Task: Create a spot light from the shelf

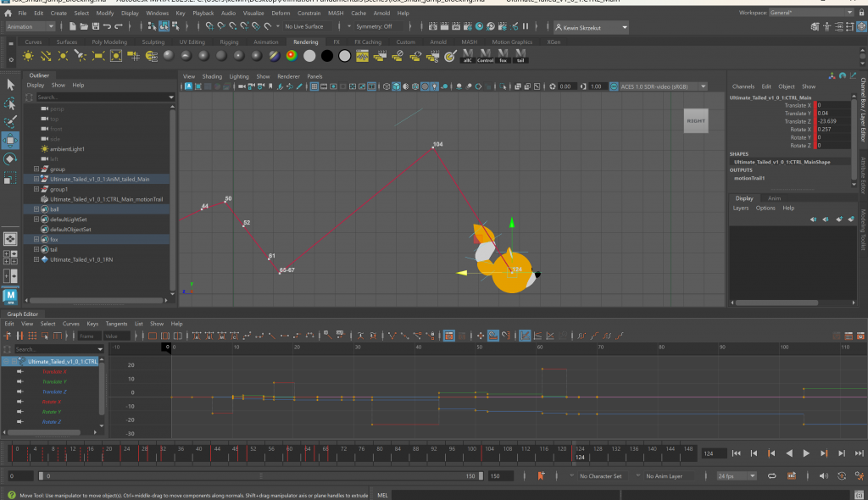Action: point(81,55)
